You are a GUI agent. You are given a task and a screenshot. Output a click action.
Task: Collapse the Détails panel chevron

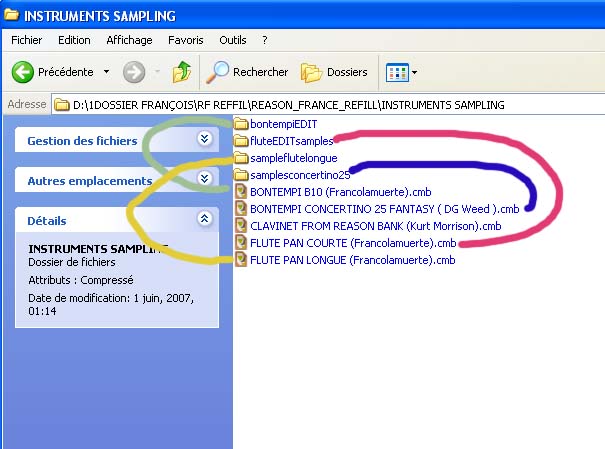point(204,218)
